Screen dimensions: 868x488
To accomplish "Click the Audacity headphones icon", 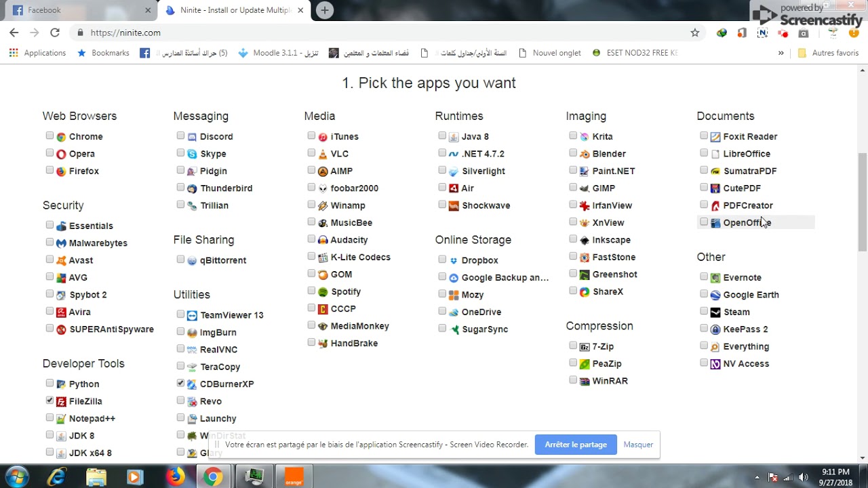I will point(323,240).
